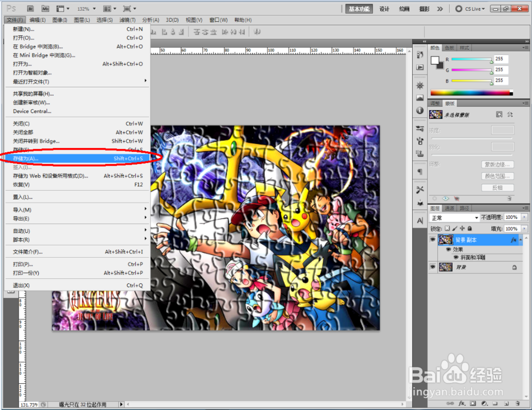Click the color spectrum ramp bar
Viewport: 532px width, 410px height.
471,93
